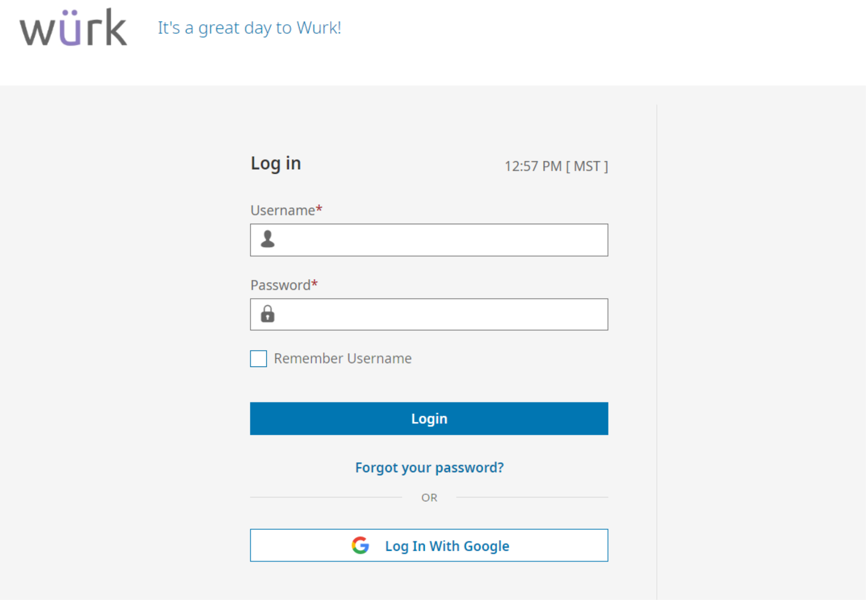The height and width of the screenshot is (602, 868).
Task: Click the 12:57 PM MST time display
Action: pos(555,166)
